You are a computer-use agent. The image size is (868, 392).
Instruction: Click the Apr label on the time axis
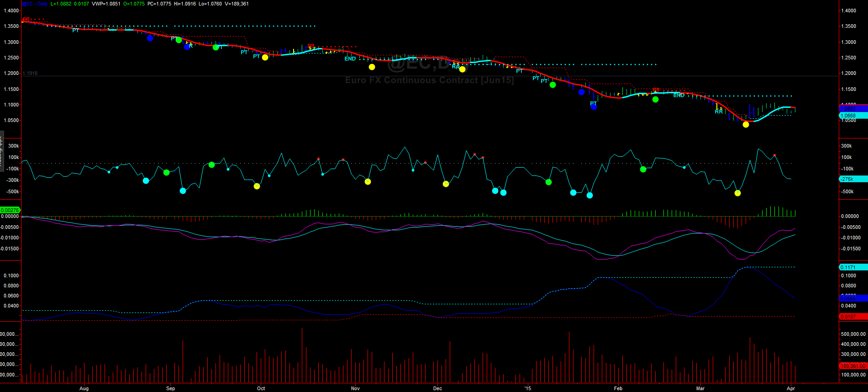pos(791,388)
